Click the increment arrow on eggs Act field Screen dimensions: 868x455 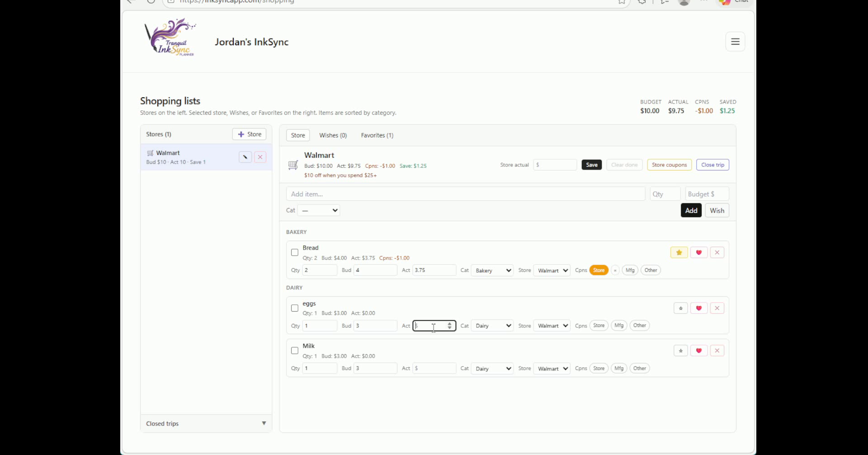click(449, 323)
